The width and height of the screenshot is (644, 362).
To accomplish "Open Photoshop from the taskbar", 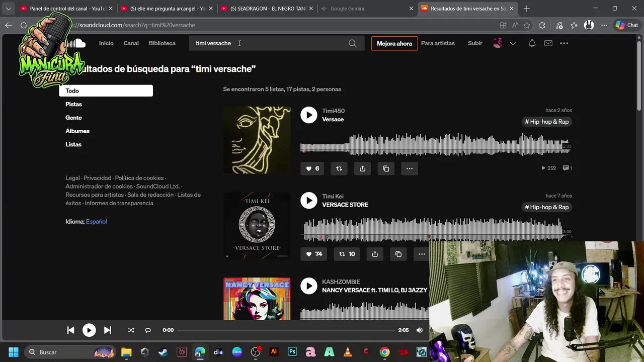I will click(292, 352).
